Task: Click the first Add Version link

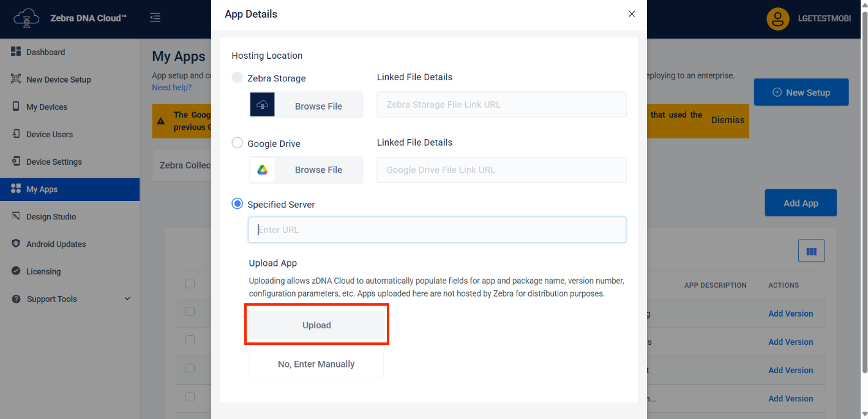Action: (790, 314)
